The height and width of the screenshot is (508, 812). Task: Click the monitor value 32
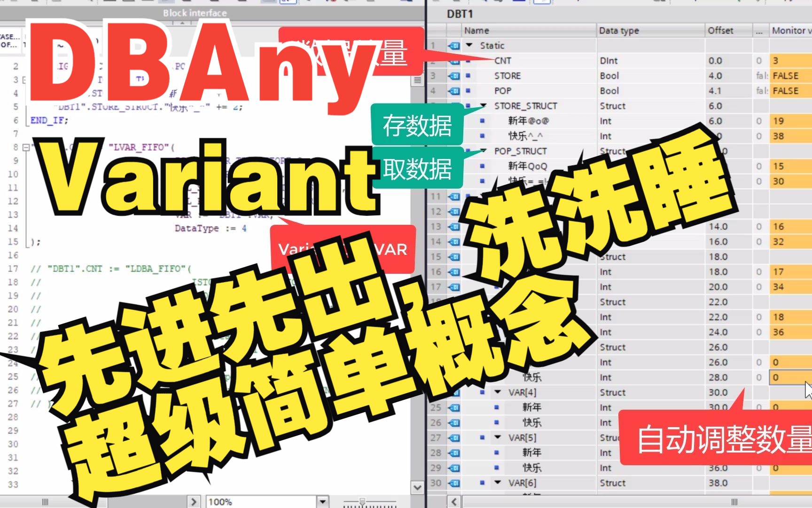(790, 242)
